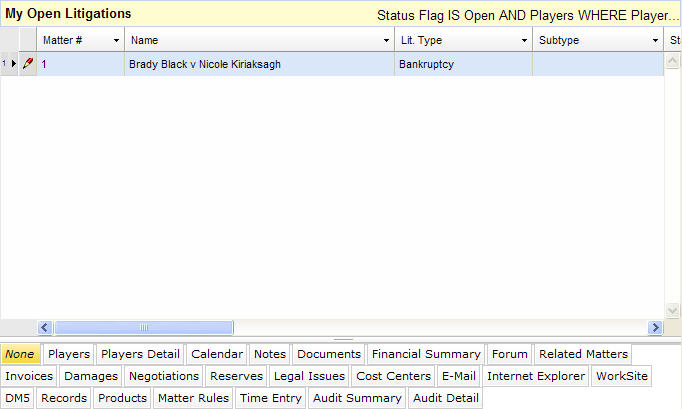Click the vertical scrollbar up arrow
Viewport: 682px width, 409px height.
[672, 60]
